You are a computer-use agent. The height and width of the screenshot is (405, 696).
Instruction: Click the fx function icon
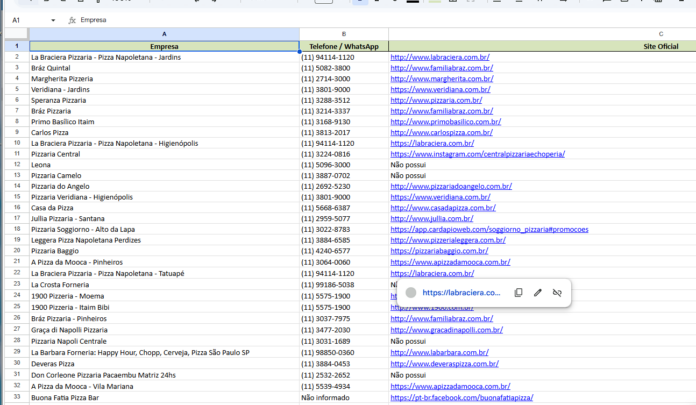pyautogui.click(x=72, y=20)
